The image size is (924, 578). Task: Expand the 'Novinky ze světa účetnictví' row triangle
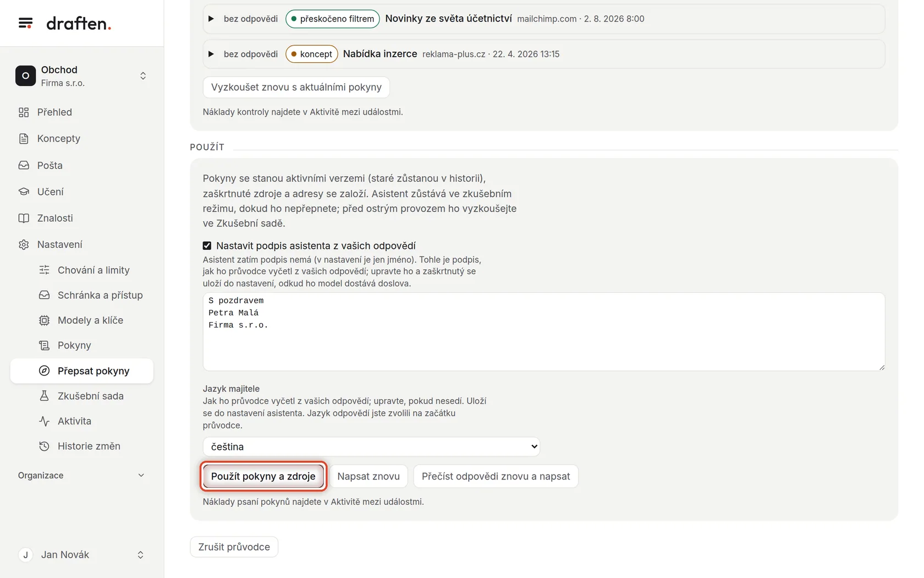point(211,19)
